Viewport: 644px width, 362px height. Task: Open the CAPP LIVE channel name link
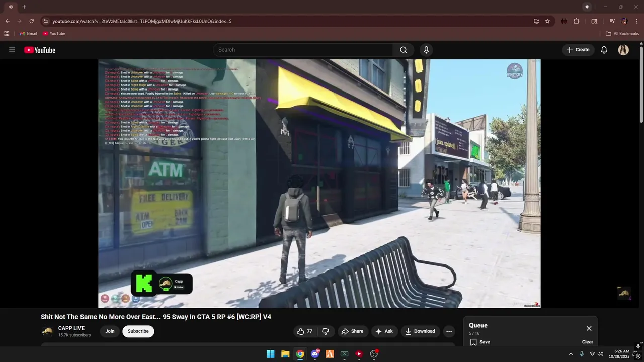[x=71, y=328]
